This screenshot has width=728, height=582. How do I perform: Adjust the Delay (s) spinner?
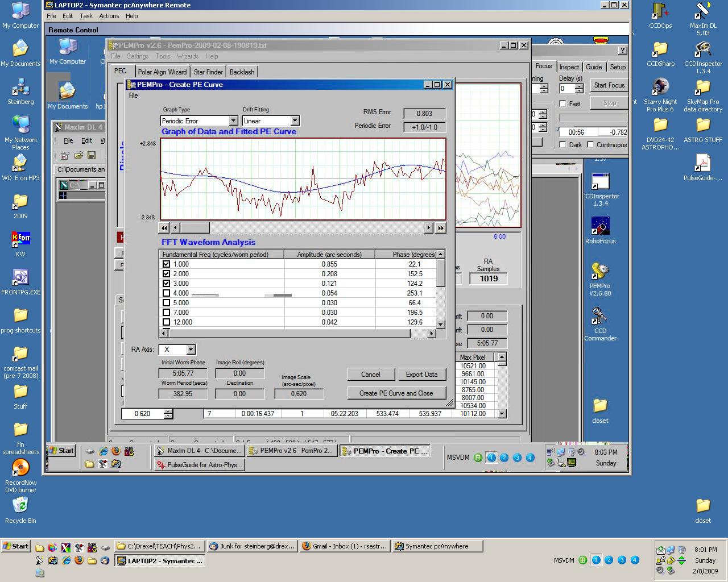click(x=579, y=89)
